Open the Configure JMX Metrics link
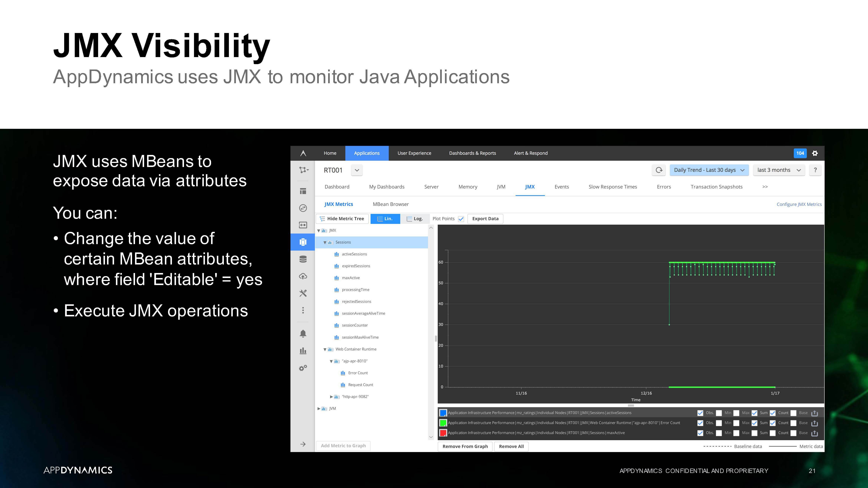 (799, 204)
